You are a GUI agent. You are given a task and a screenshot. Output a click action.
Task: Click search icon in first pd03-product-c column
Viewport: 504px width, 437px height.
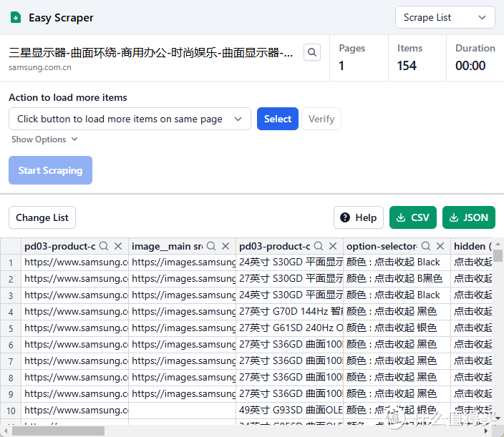[104, 246]
